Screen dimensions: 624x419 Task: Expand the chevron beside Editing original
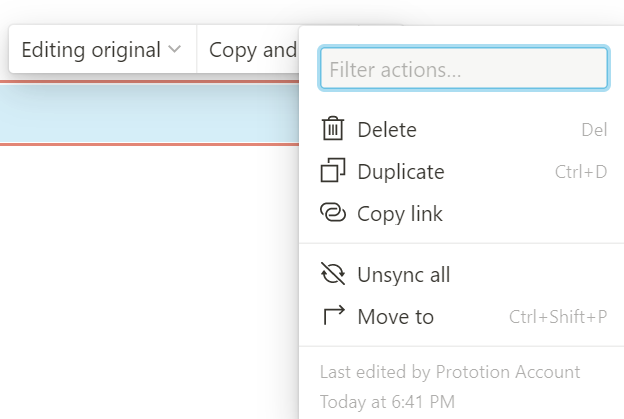click(174, 49)
